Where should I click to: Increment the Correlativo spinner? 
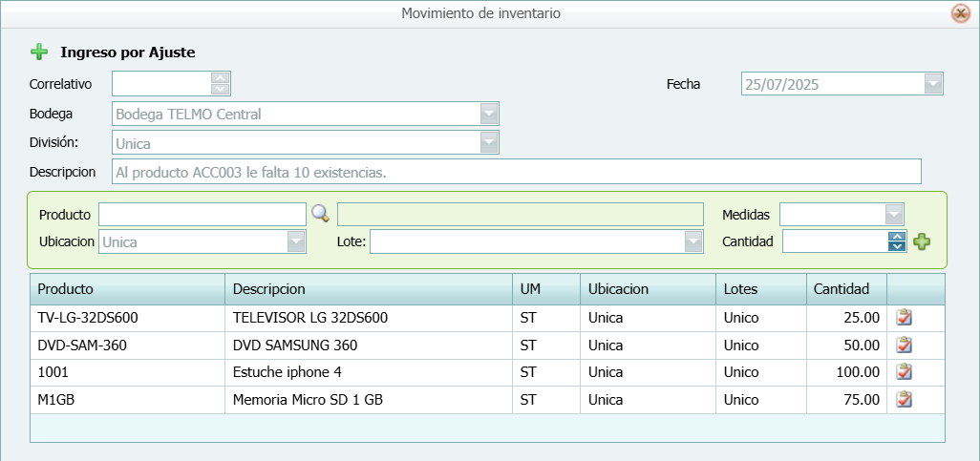click(221, 78)
